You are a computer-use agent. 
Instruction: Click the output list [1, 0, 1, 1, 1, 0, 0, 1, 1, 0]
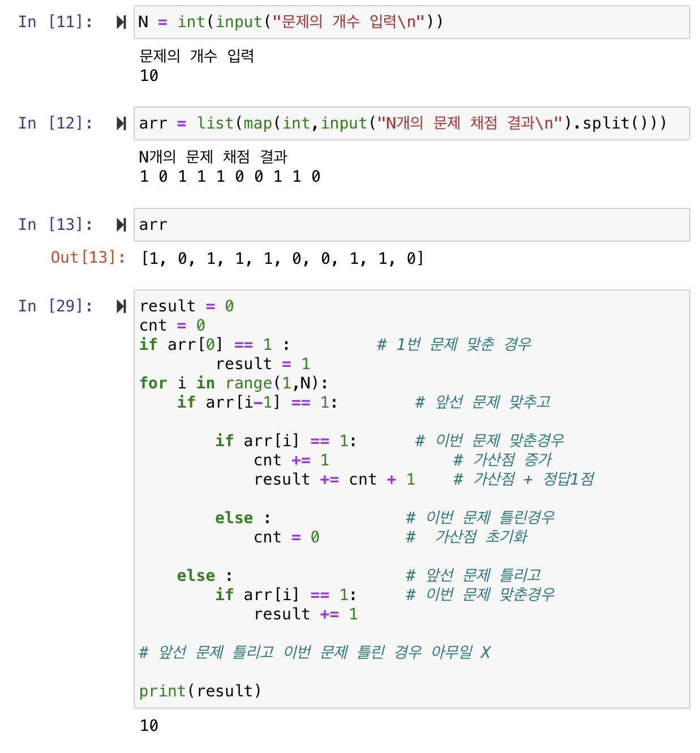pos(282,259)
